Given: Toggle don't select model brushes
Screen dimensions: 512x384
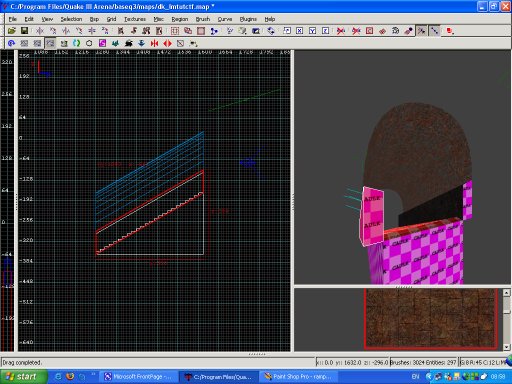Looking at the screenshot, I should 341,31.
